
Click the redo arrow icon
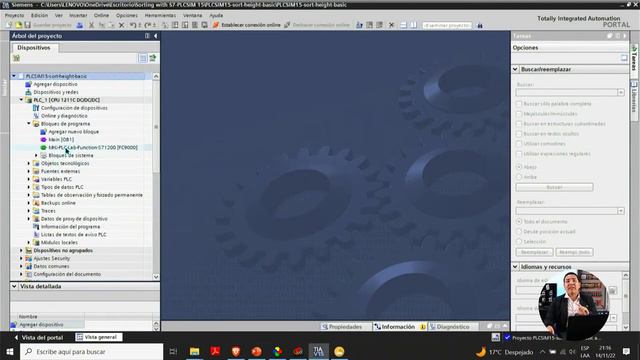[148, 25]
